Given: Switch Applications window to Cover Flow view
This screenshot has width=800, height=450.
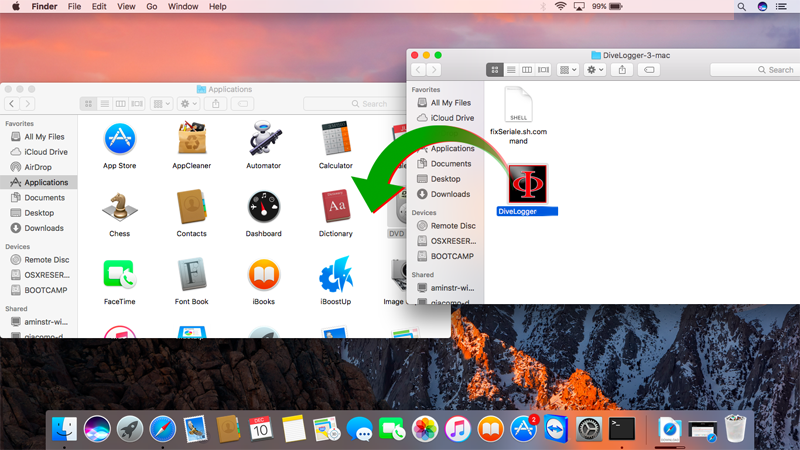Looking at the screenshot, I should tap(137, 104).
